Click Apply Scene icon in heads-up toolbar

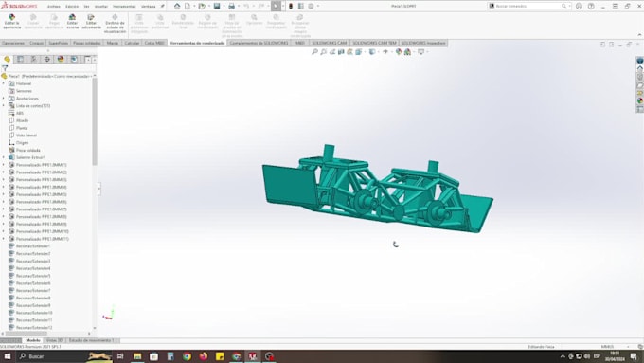click(407, 52)
